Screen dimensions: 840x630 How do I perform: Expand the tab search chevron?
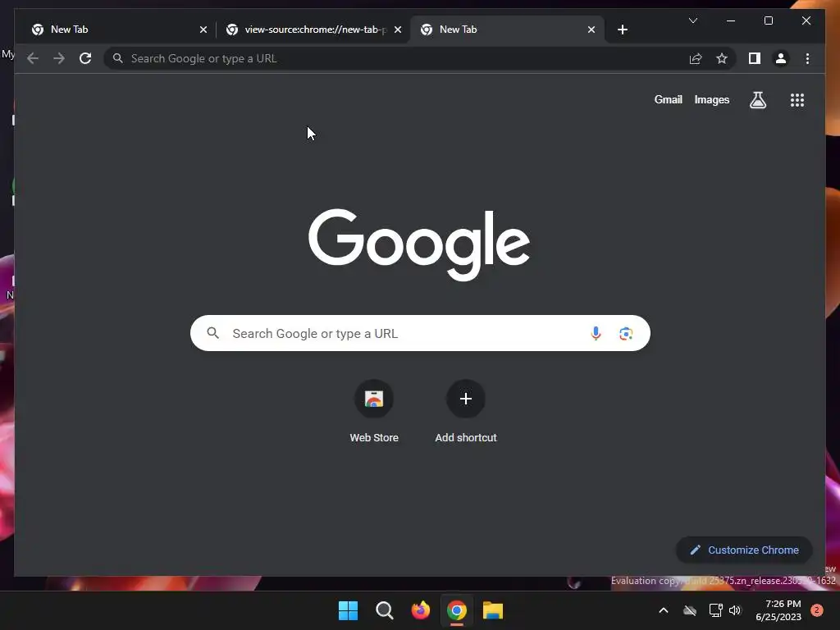coord(692,21)
